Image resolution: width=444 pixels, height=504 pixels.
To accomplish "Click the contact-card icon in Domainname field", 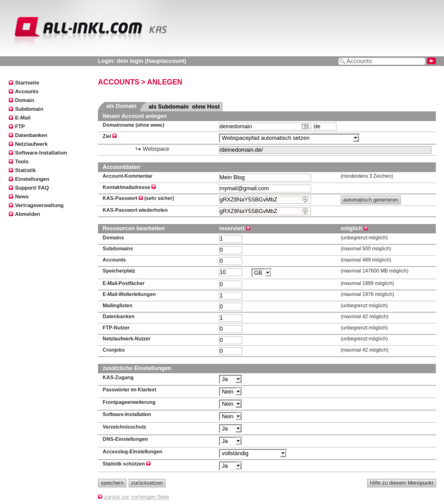I will pyautogui.click(x=305, y=126).
